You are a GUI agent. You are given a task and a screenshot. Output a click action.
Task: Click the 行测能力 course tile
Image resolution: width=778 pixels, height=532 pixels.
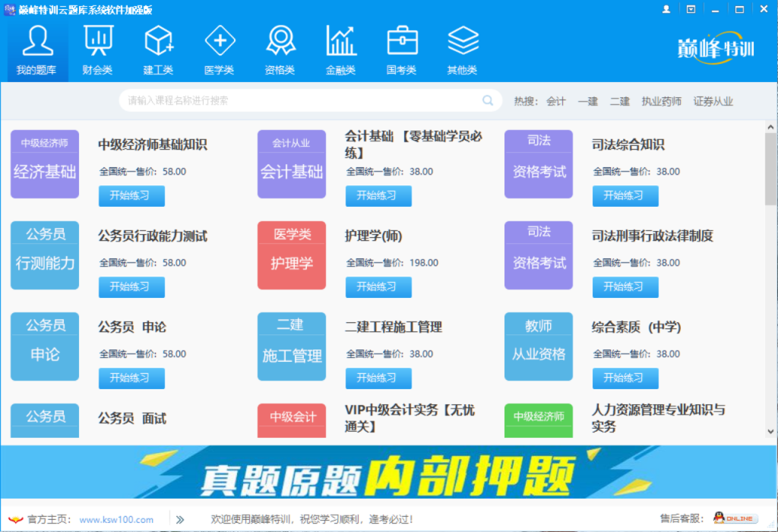[45, 255]
